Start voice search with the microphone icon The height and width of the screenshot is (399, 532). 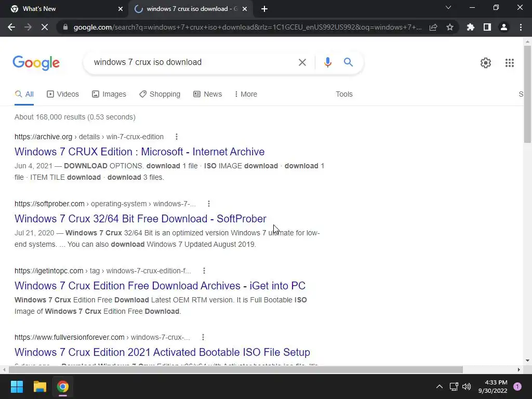click(x=327, y=62)
